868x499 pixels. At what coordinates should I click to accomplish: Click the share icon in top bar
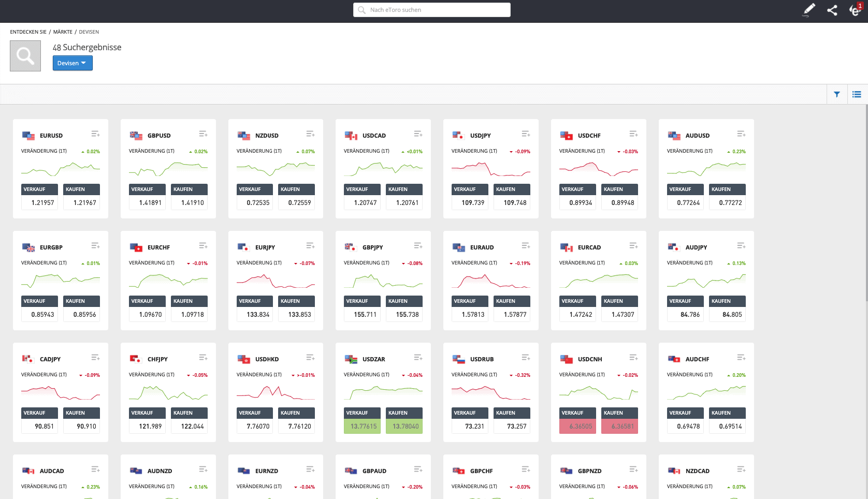832,10
